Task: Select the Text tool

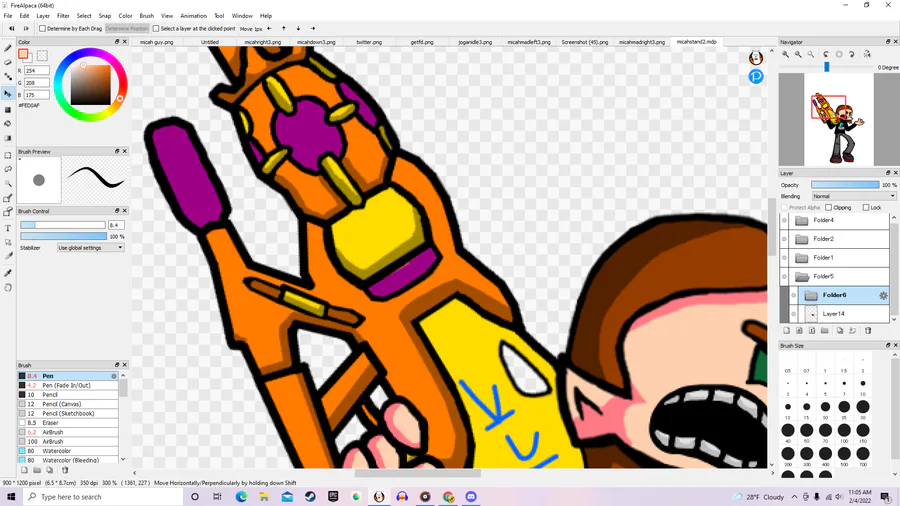Action: click(x=8, y=228)
